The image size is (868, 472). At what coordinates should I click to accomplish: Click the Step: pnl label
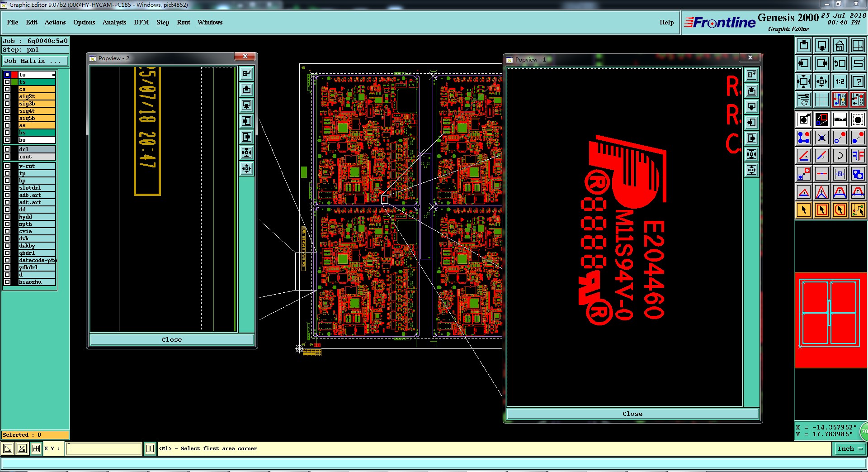pos(35,50)
